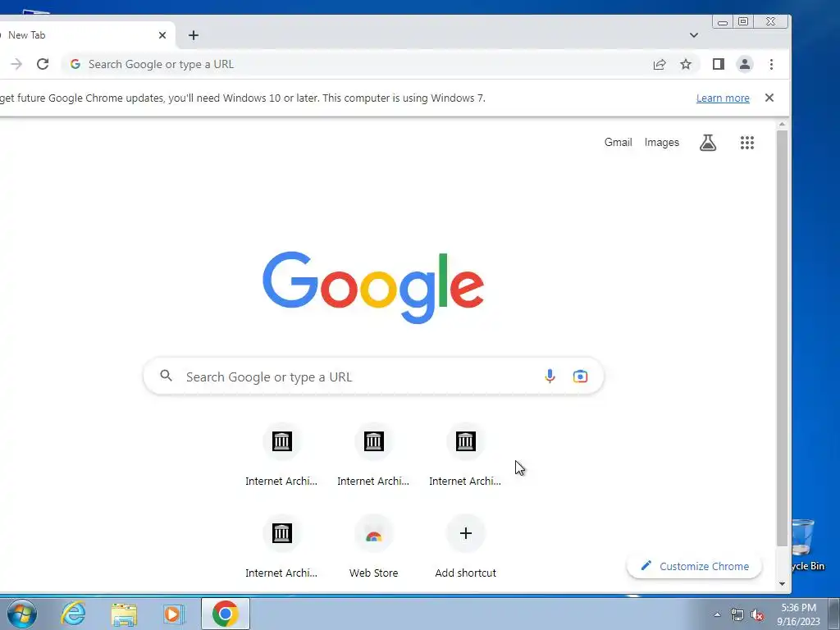Viewport: 840px width, 630px height.
Task: Search by image with the camera icon
Action: pos(580,376)
